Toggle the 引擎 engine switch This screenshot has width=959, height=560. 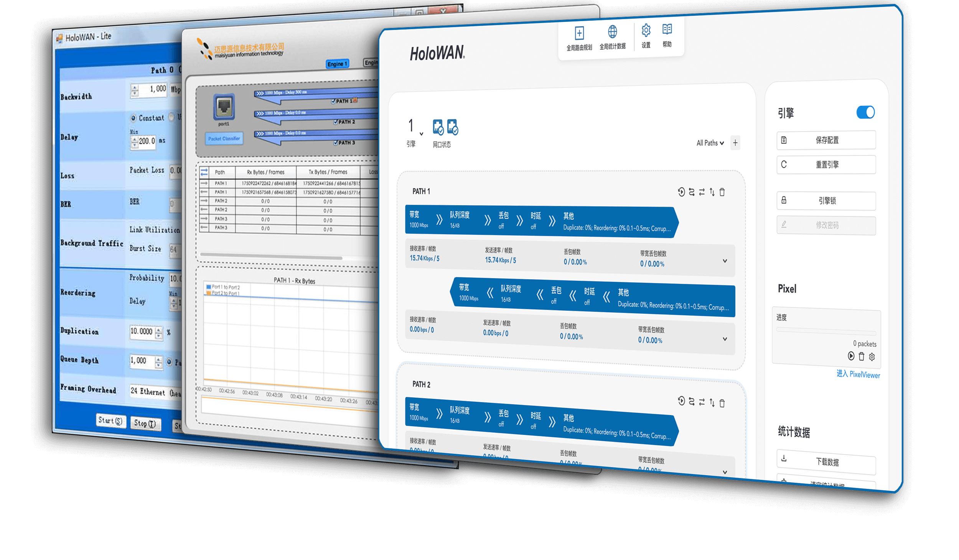[x=865, y=112]
